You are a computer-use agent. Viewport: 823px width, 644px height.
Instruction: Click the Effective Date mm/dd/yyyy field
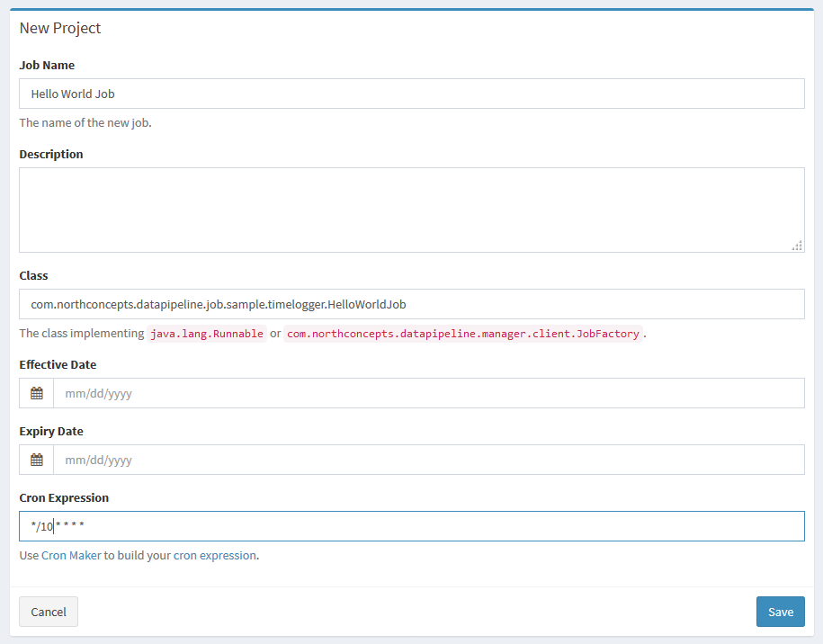[429, 393]
